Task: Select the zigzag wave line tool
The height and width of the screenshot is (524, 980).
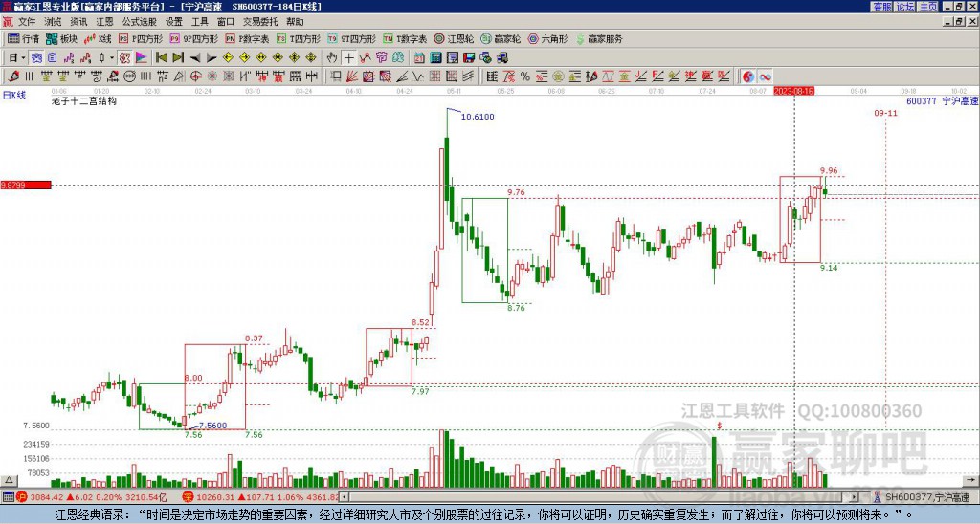Action: coord(418,76)
